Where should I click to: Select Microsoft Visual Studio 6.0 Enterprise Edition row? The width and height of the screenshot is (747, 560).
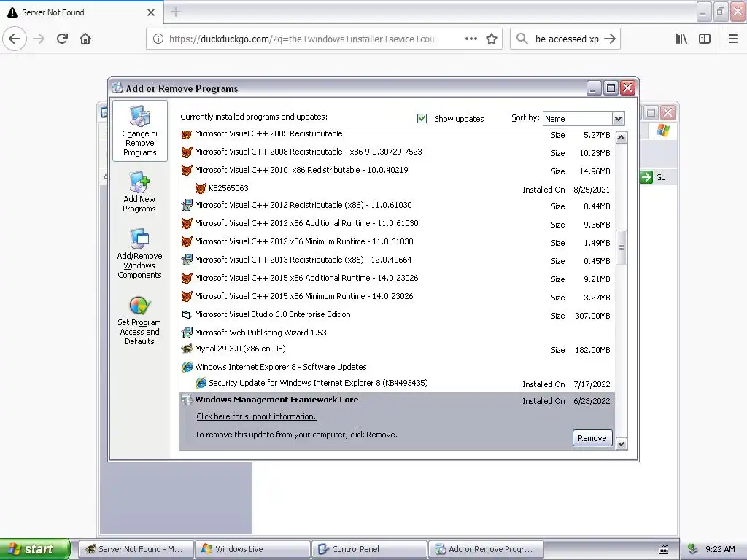pos(398,315)
